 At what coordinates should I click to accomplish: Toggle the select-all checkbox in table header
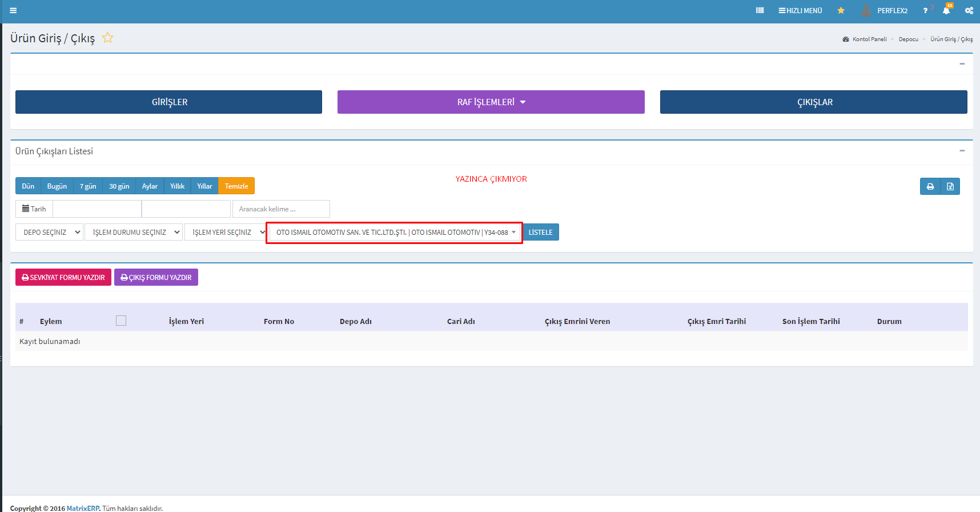[x=121, y=321]
